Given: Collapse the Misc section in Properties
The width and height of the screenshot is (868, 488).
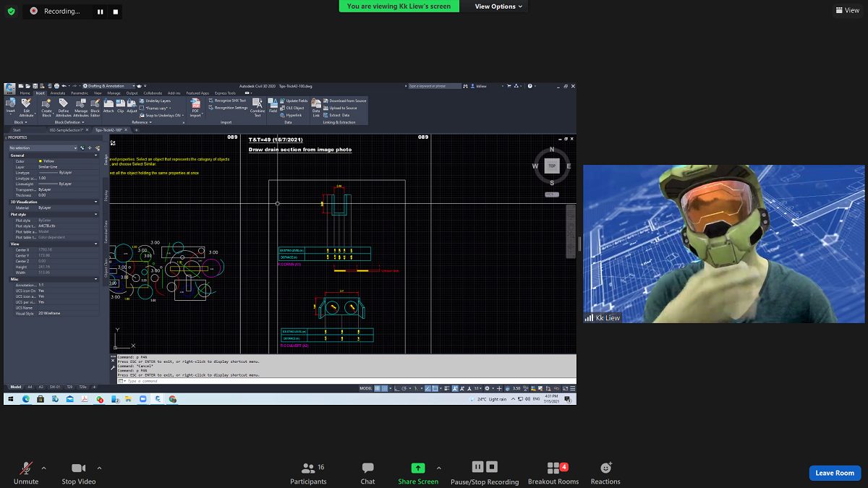Looking at the screenshot, I should coord(96,279).
